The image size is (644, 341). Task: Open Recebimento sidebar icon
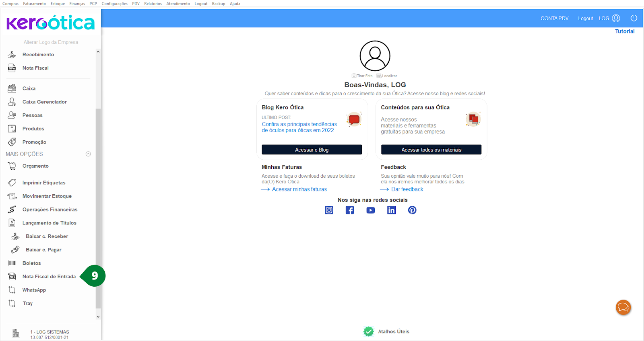pyautogui.click(x=12, y=55)
